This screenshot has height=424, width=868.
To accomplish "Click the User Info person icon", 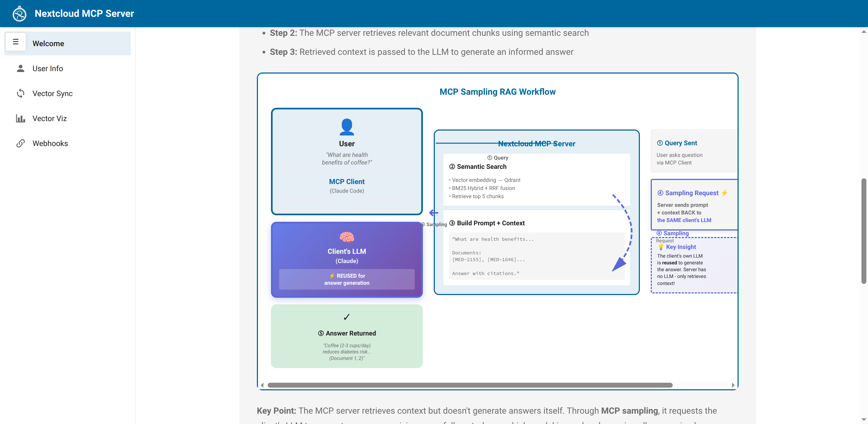I will click(x=21, y=68).
